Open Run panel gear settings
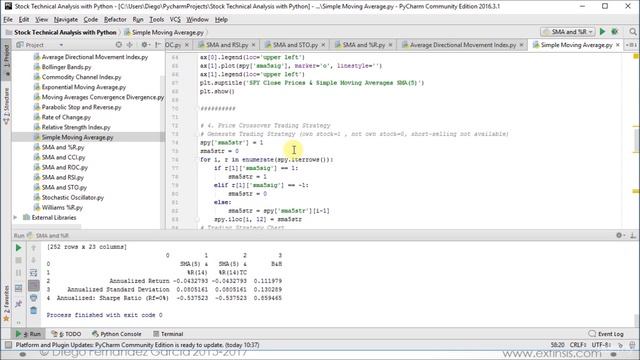This screenshot has height=360, width=640. coord(620,235)
